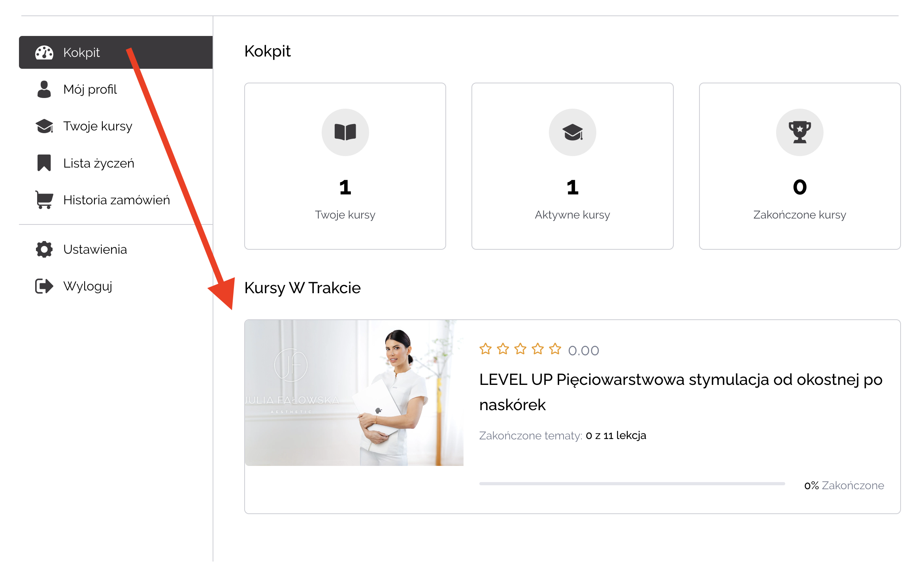Rate the course with the fifth star
Viewport: 916px width, 588px height.
(x=555, y=349)
